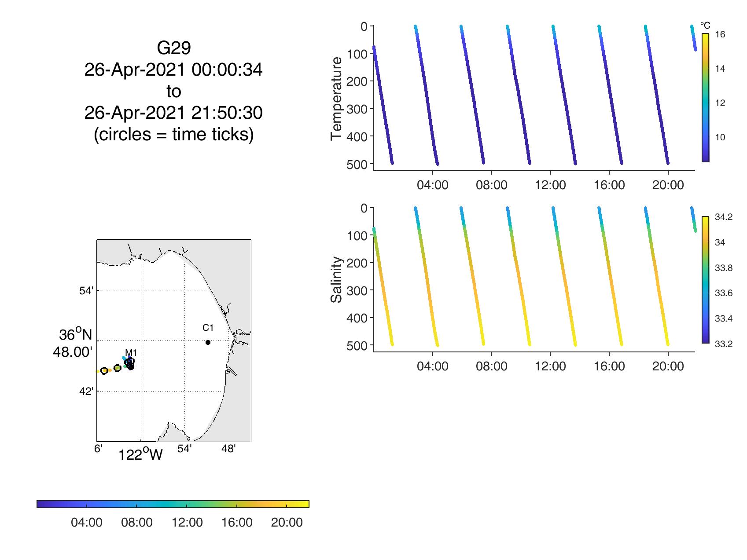Click the '16' tick on the temperature colorbar
747x560 pixels.
point(720,34)
